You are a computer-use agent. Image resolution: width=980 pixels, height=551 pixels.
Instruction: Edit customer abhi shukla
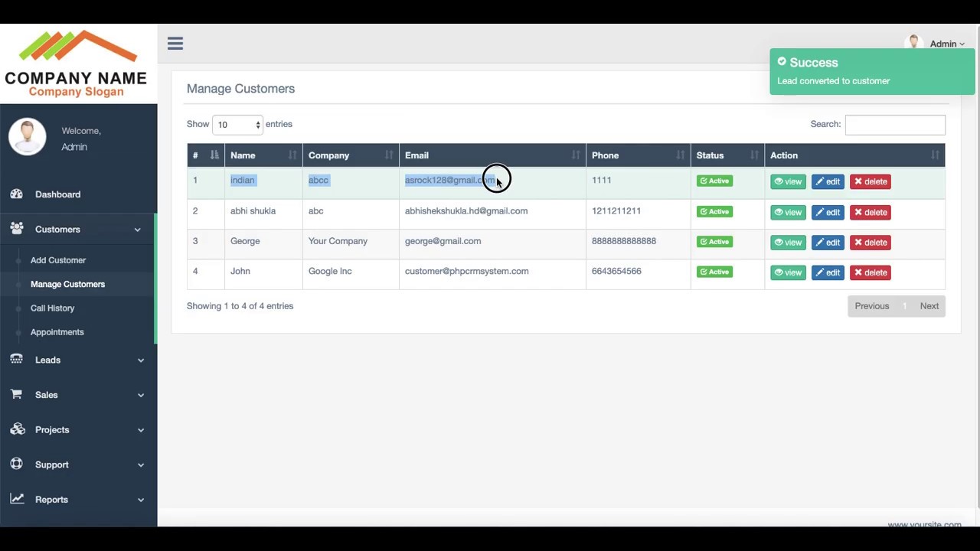click(828, 212)
